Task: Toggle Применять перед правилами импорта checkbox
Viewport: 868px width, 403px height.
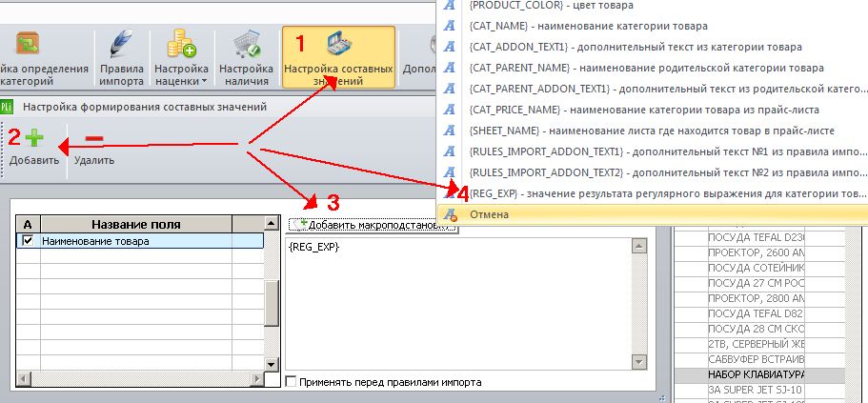Action: (x=291, y=382)
